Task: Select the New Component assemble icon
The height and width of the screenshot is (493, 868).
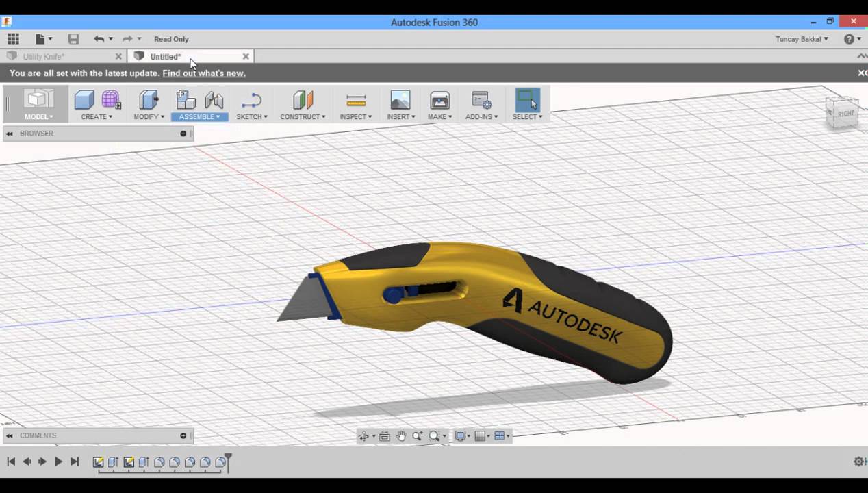Action: coord(186,100)
